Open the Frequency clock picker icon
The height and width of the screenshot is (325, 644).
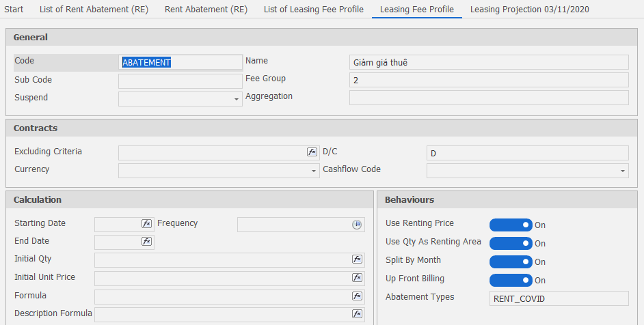[357, 225]
